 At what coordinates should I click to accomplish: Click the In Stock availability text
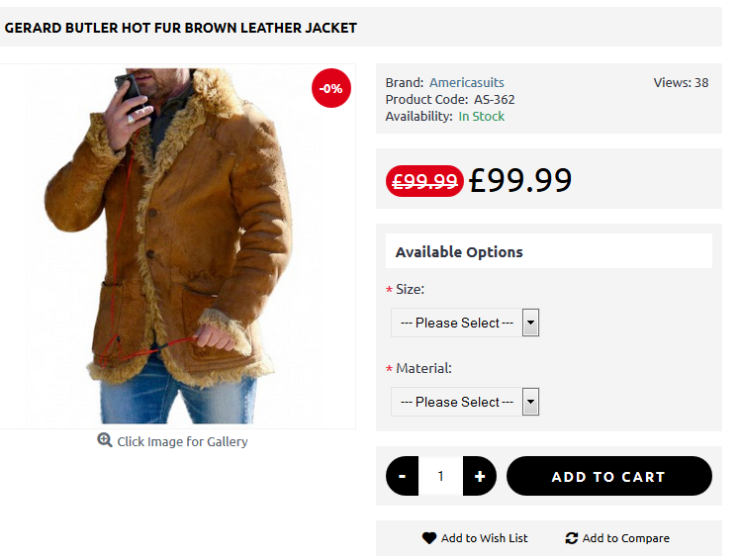tap(481, 116)
